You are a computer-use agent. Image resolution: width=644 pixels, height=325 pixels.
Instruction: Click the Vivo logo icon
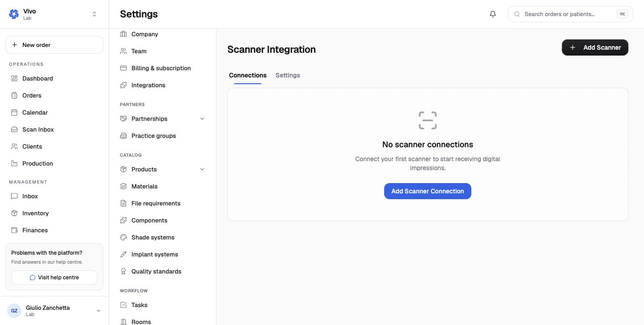[14, 14]
